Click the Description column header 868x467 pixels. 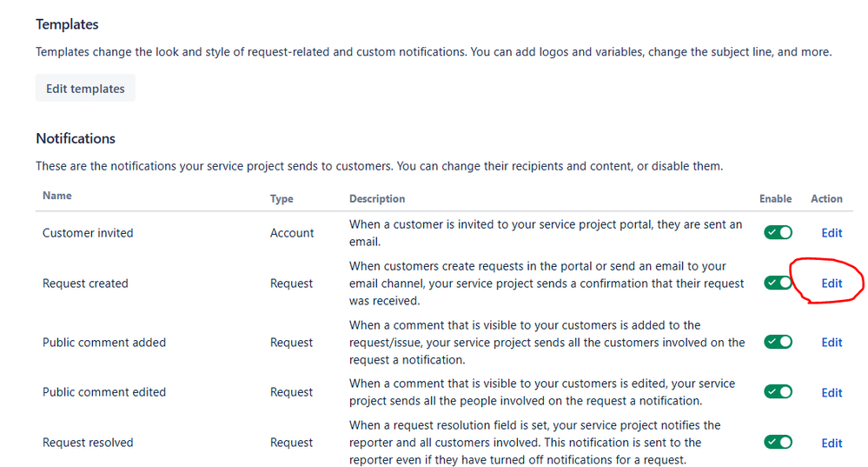pyautogui.click(x=377, y=199)
